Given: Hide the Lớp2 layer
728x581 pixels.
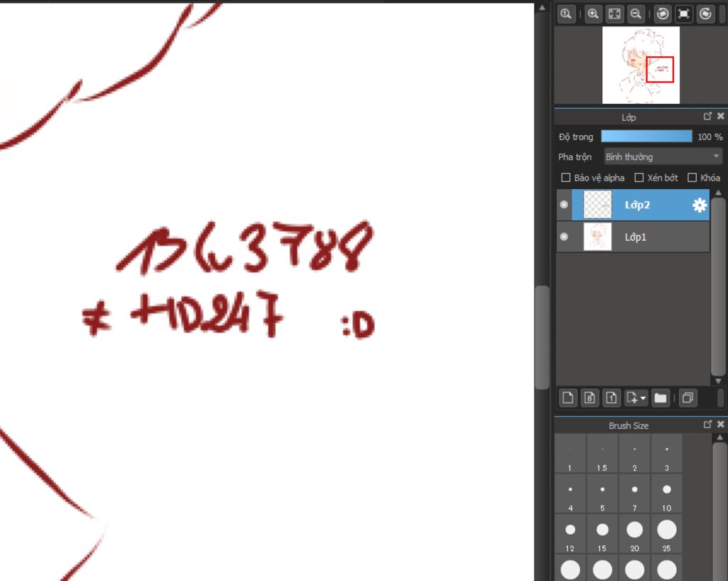Looking at the screenshot, I should tap(564, 205).
